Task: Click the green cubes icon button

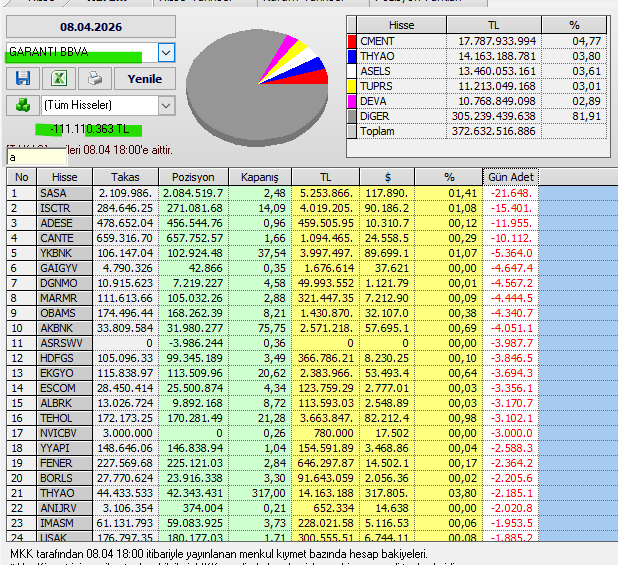Action: click(x=23, y=105)
